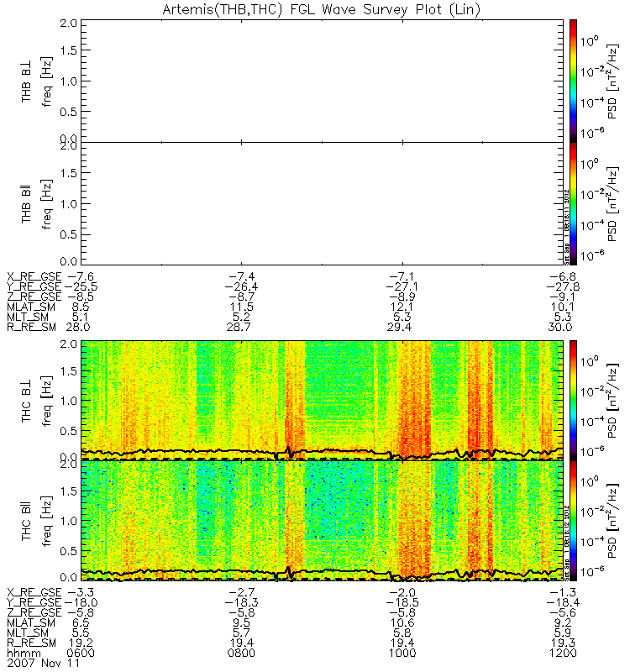
Task: Click the THC X_RE_GSE value '-2.7'
Action: coord(241,593)
